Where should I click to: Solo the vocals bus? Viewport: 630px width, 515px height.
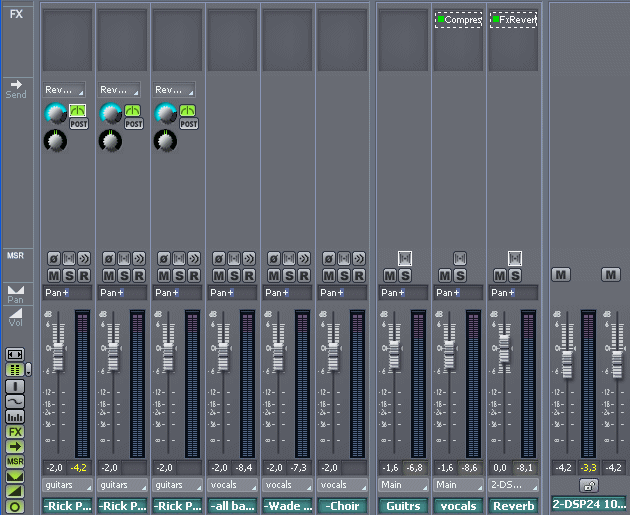click(x=460, y=276)
